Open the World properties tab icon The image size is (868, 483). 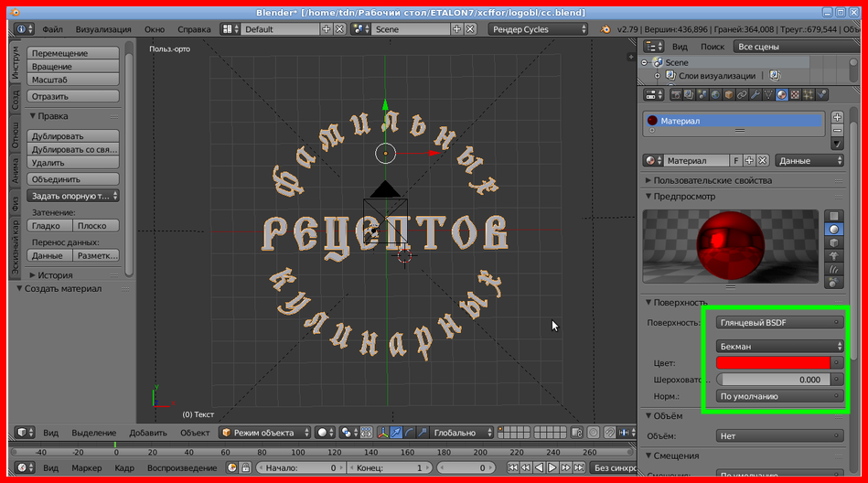coord(716,94)
